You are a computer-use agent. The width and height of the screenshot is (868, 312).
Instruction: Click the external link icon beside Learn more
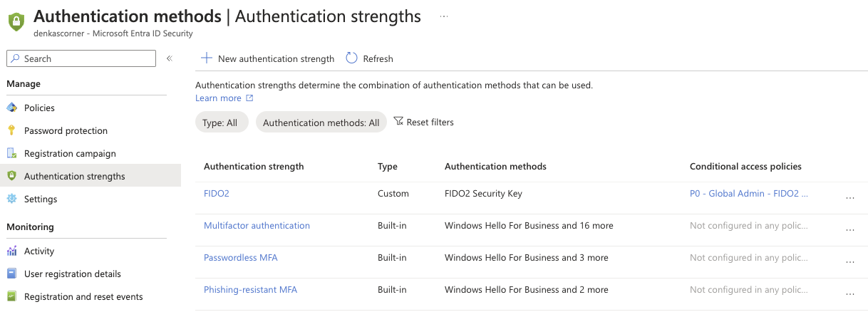(x=249, y=98)
